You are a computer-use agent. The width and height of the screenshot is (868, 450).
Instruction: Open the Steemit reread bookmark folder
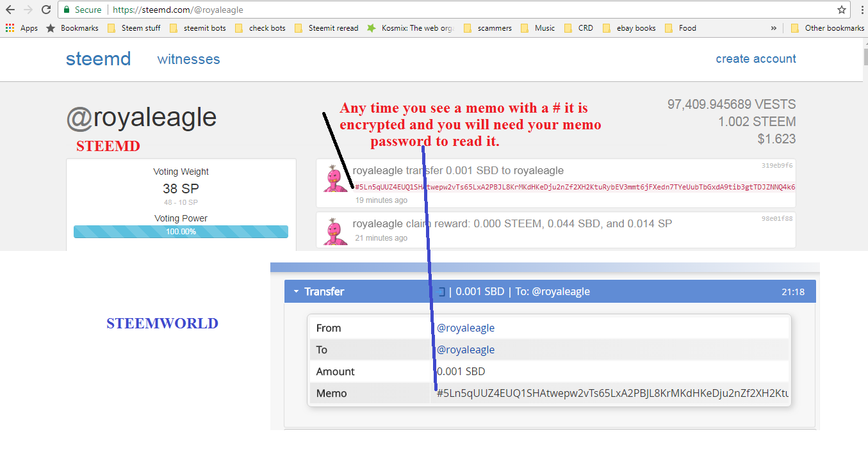[x=327, y=28]
